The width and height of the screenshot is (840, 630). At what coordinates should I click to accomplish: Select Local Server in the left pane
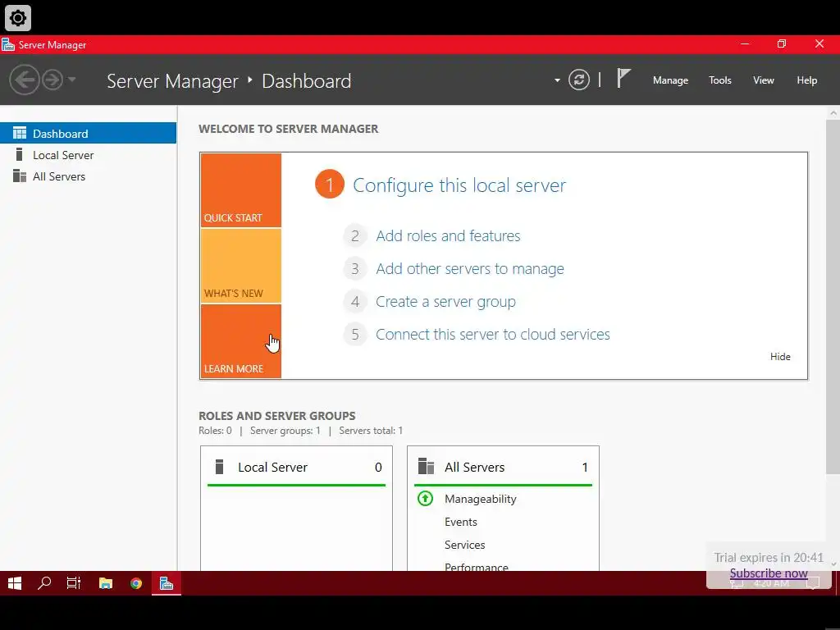pyautogui.click(x=88, y=155)
